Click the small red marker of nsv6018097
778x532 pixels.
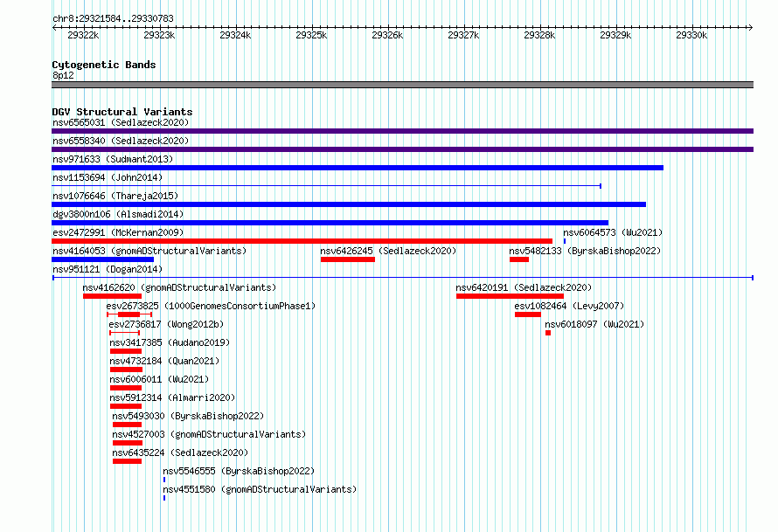[x=548, y=333]
